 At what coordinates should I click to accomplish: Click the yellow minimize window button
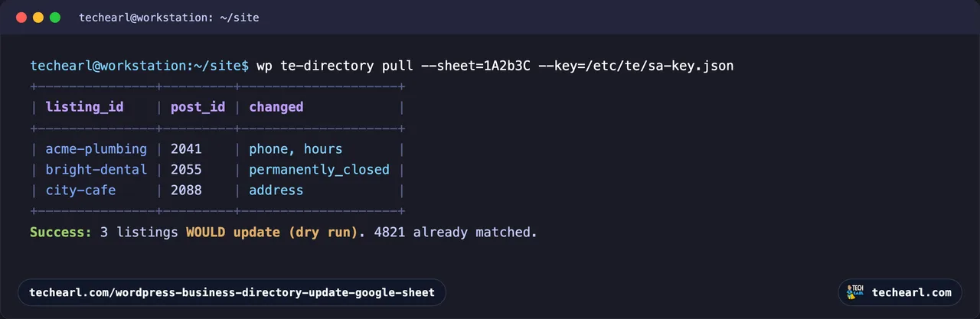point(38,17)
